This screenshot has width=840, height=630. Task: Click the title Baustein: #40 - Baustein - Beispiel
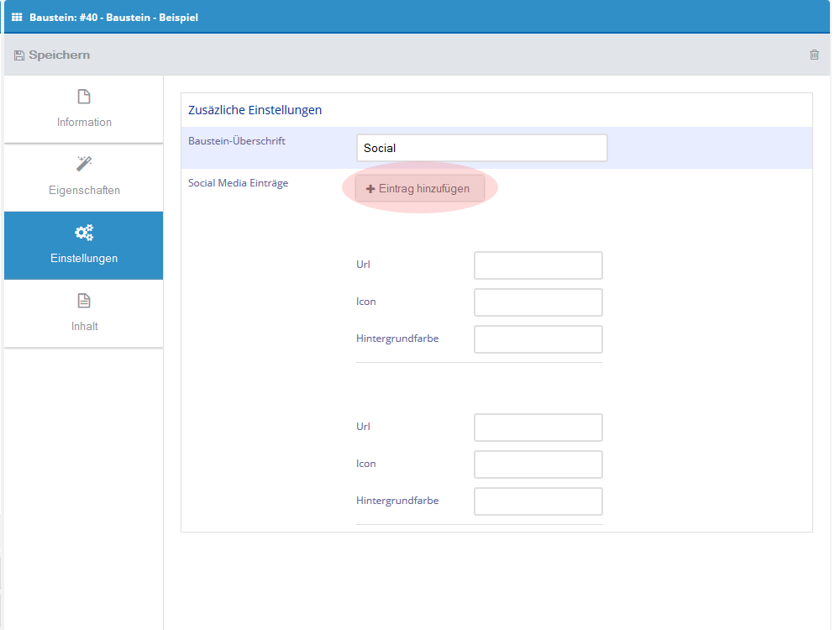(113, 18)
